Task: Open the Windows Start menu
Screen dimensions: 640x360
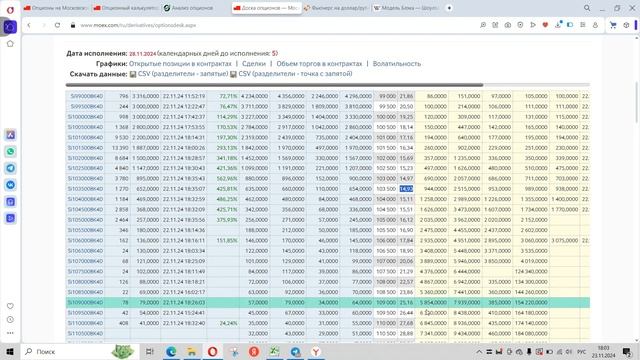Action: (x=10, y=351)
